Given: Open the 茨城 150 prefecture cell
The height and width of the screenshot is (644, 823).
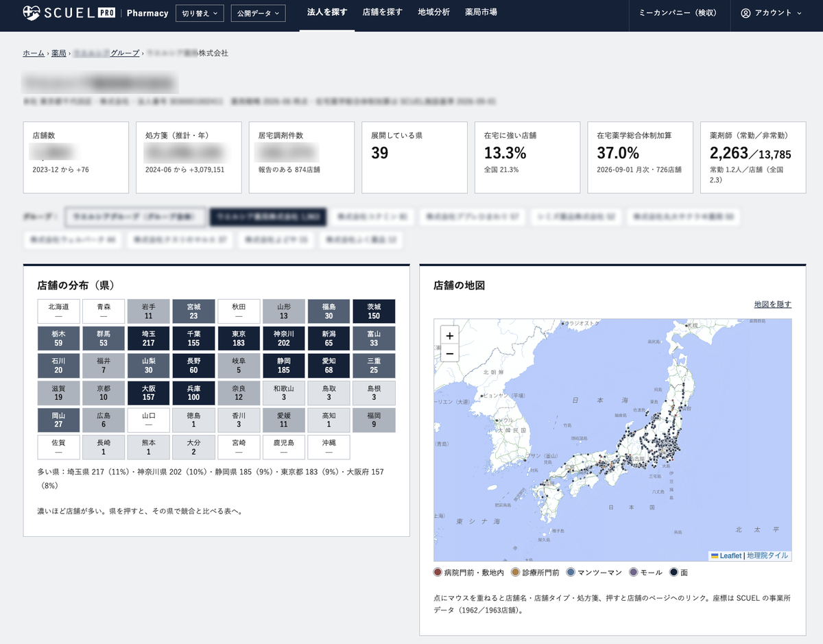Looking at the screenshot, I should [x=374, y=311].
